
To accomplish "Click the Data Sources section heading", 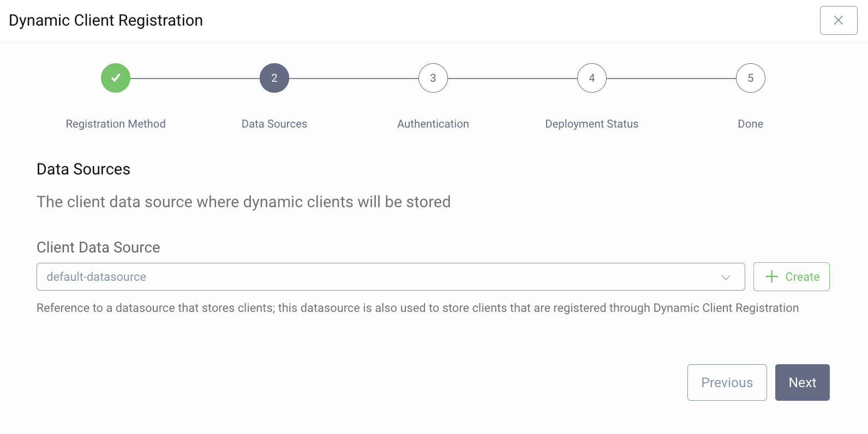I will point(83,169).
